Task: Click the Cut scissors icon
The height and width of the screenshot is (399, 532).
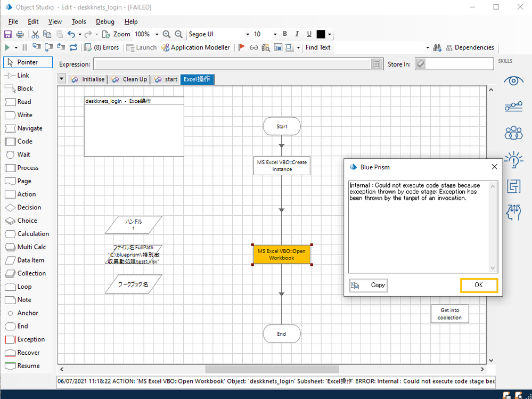Action: [35, 34]
